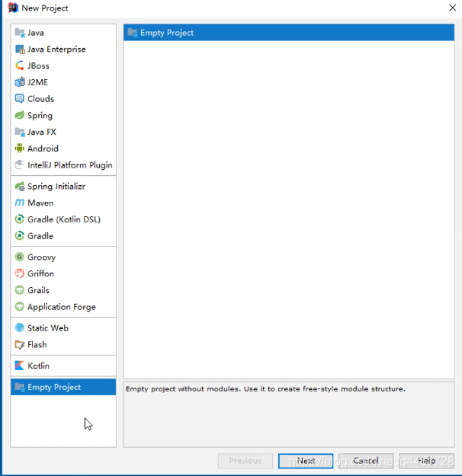Screen dimensions: 462x476
Task: Choose Gradle (Kotlin DSL) entry
Action: (x=63, y=219)
